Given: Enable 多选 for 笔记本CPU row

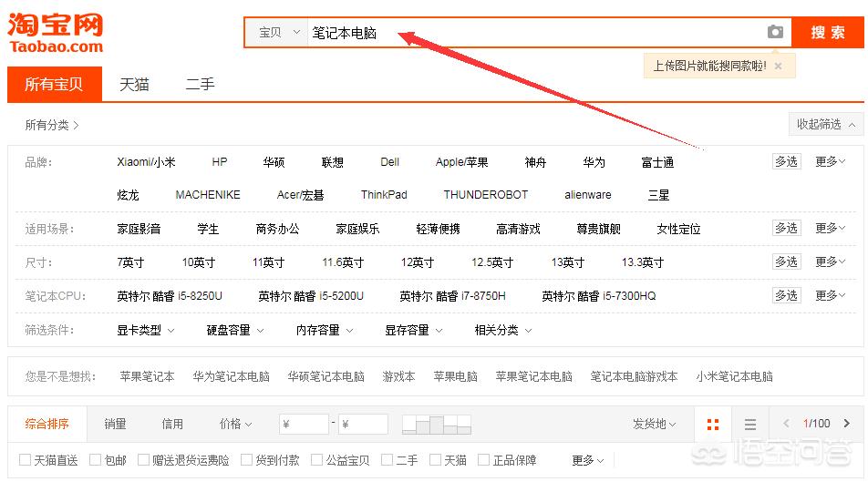Looking at the screenshot, I should pos(786,295).
